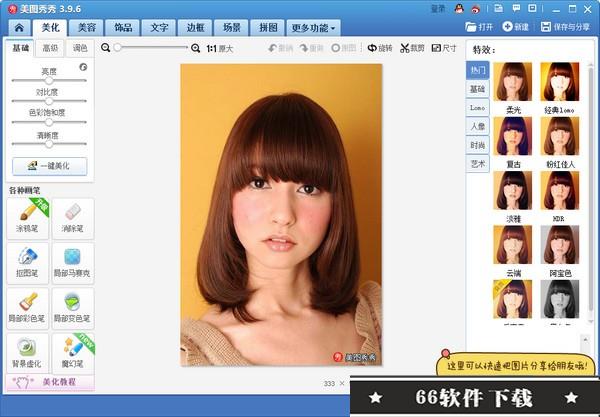The height and width of the screenshot is (417, 600).
Task: Select the 局部变色笔 tool
Action: (73, 309)
